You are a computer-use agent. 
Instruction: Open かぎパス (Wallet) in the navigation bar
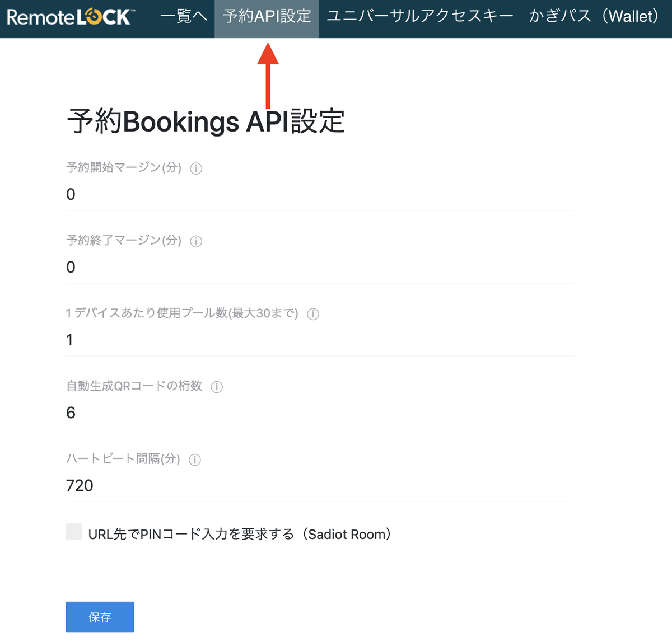594,16
